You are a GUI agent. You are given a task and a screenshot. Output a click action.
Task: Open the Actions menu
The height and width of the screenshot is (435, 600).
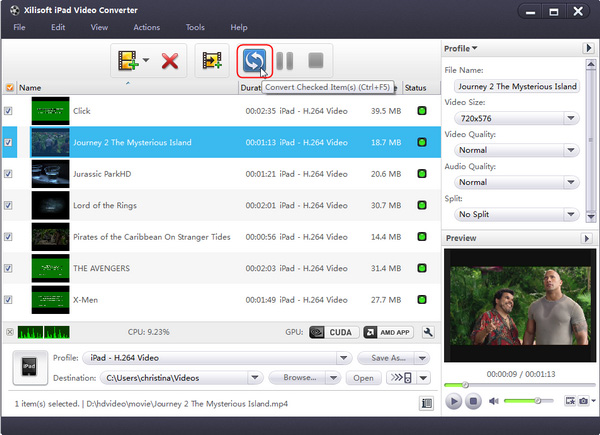[x=147, y=27]
